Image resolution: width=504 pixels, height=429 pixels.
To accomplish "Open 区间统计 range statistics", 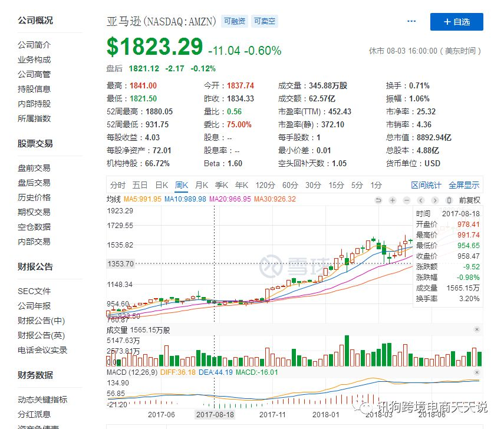I will [426, 185].
